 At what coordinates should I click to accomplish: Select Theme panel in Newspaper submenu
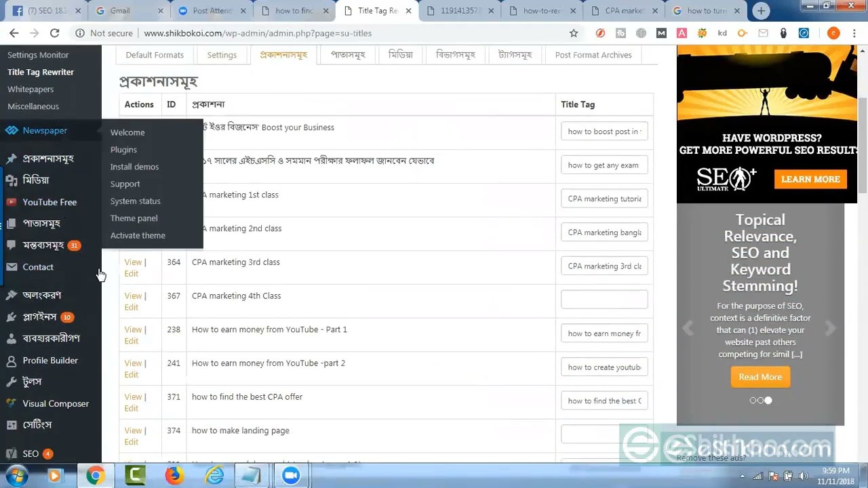click(134, 218)
